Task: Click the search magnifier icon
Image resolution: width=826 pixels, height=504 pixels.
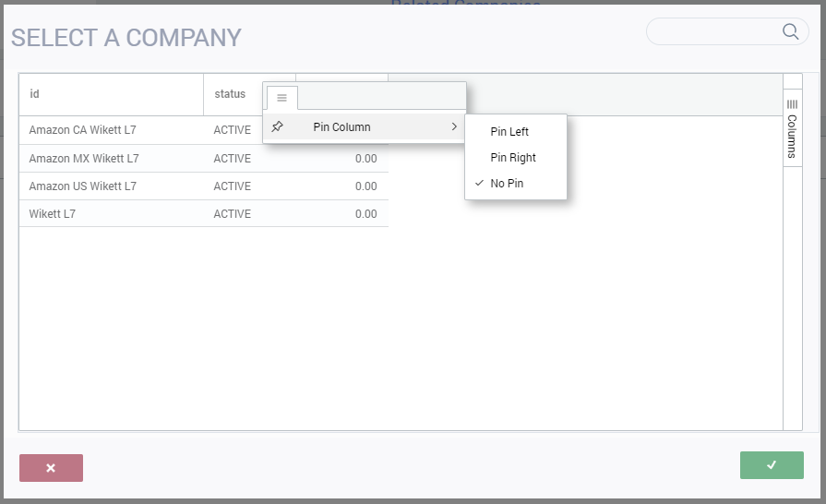Action: click(790, 31)
